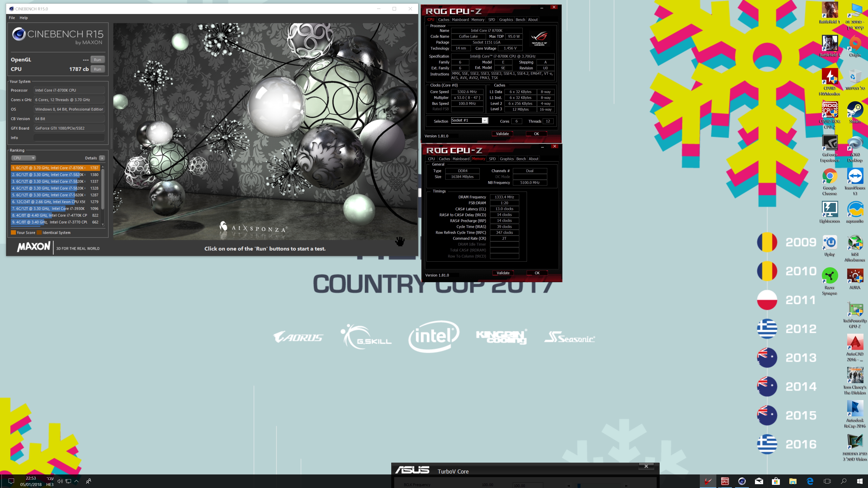Open Battlefield 1 desktop shortcut
The width and height of the screenshot is (868, 488).
(829, 13)
